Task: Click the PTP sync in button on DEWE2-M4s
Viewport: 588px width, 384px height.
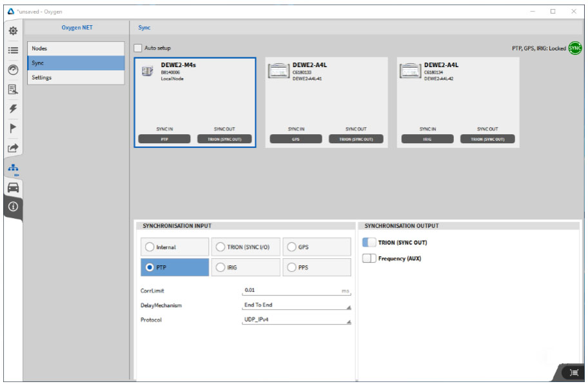Action: 164,139
